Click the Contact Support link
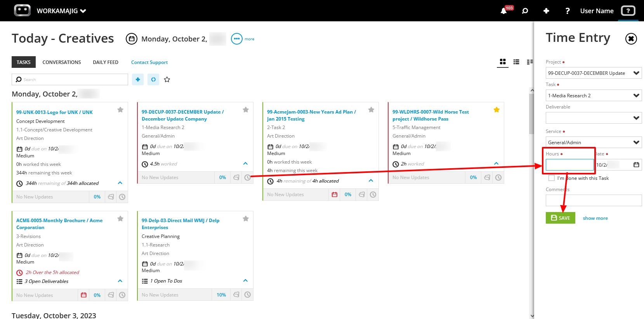 point(149,62)
